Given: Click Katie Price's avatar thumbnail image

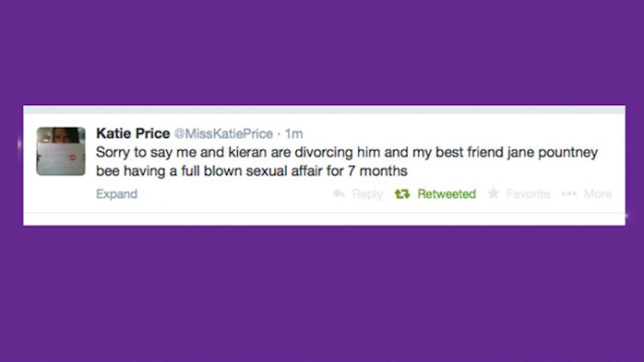Looking at the screenshot, I should click(x=60, y=151).
